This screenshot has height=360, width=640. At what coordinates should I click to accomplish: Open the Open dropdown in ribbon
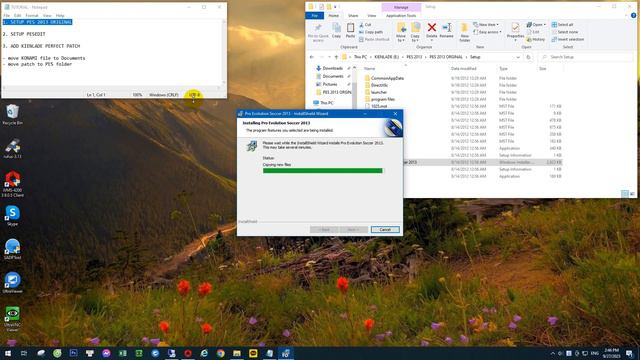click(x=536, y=24)
